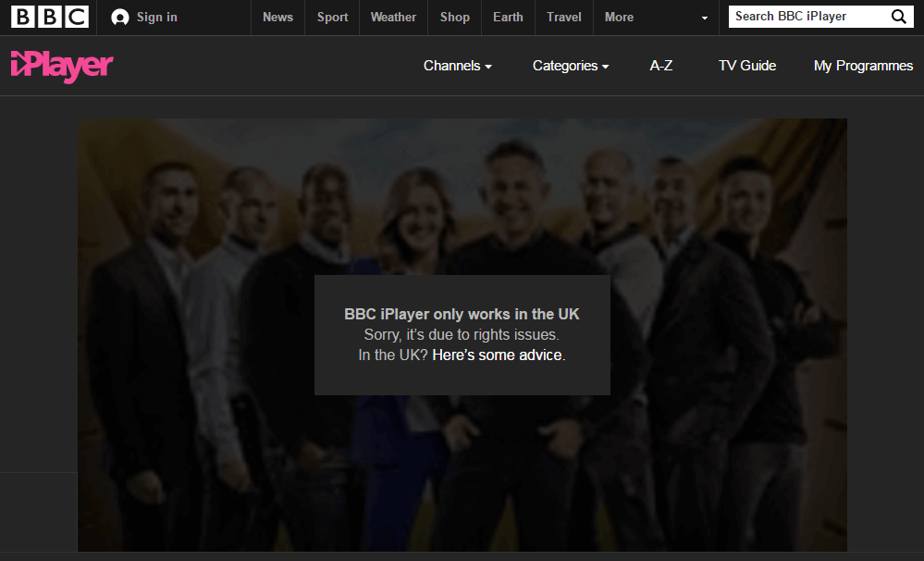Open the iPlayer logo home link
The image size is (924, 561).
(62, 66)
